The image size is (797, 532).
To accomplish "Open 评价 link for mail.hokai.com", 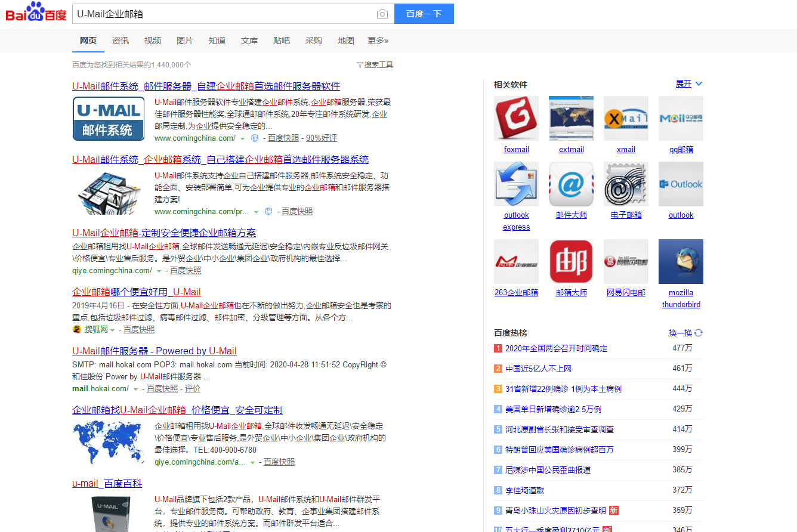I will tap(193, 389).
